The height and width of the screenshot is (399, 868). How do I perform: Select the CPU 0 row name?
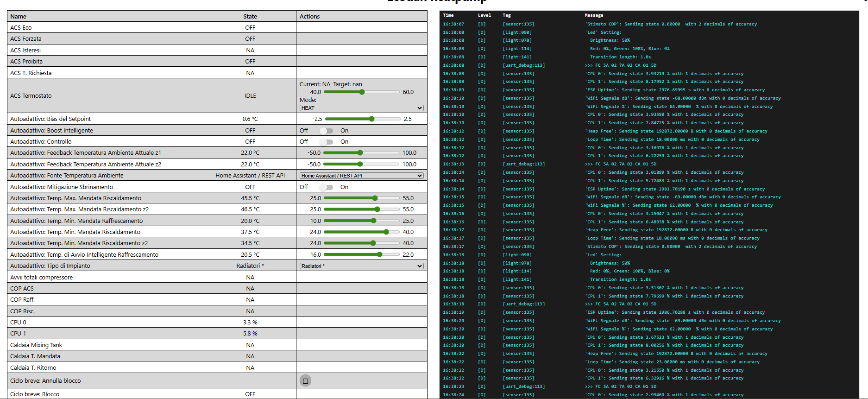(18, 323)
